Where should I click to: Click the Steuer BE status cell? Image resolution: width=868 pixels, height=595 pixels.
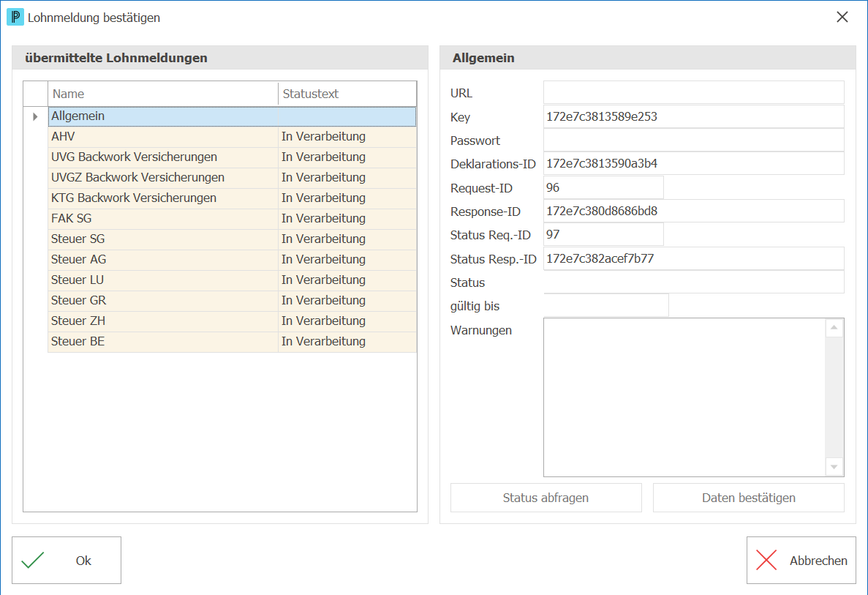(x=347, y=342)
